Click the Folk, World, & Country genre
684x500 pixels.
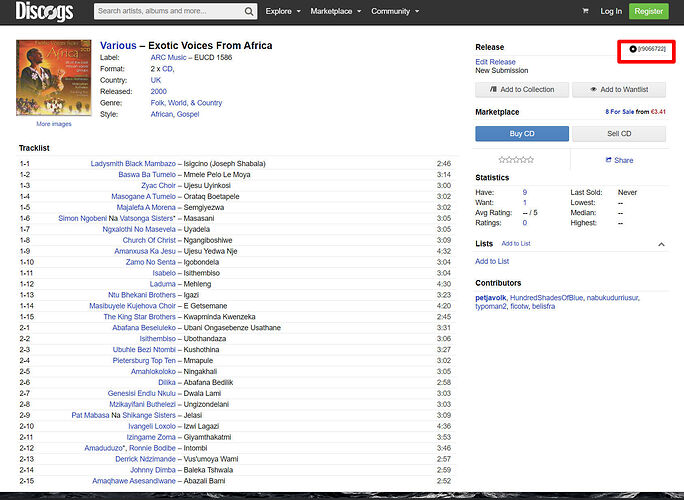tap(186, 103)
